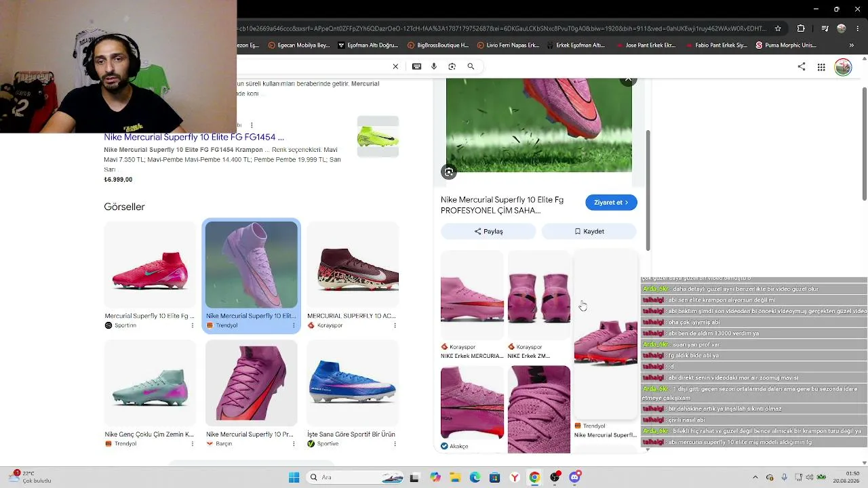The image size is (868, 488).
Task: Open the Google account avatar
Action: click(x=843, y=67)
